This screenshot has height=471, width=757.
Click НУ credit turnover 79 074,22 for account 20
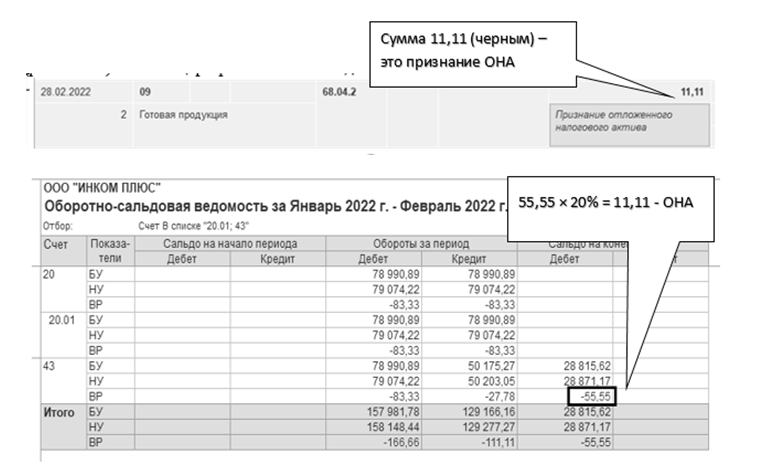491,290
